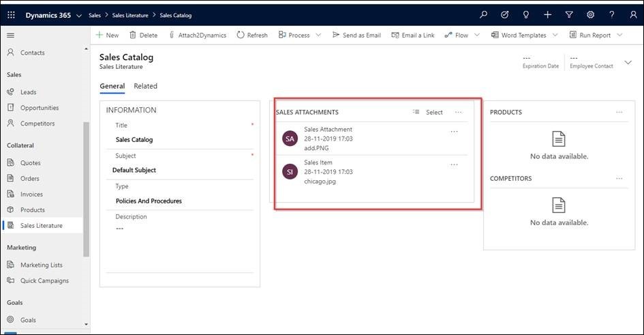The image size is (644, 335).
Task: Open the Sales Attachment add.PNG record
Action: click(371, 139)
